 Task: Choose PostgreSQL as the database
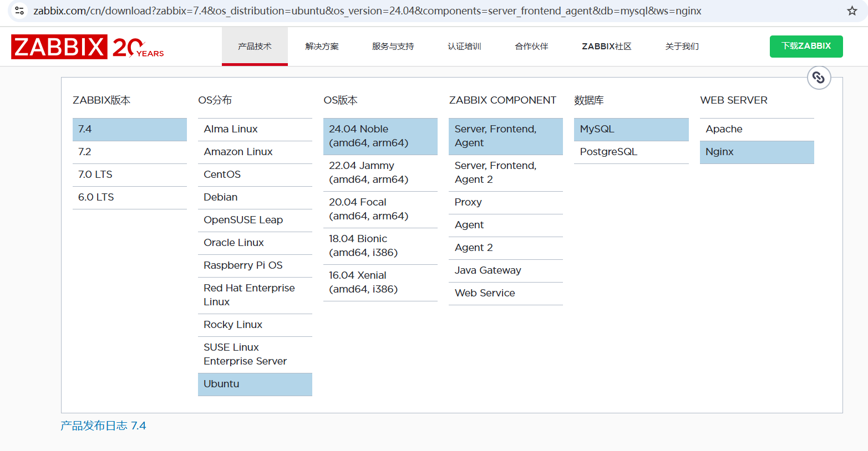(x=608, y=151)
